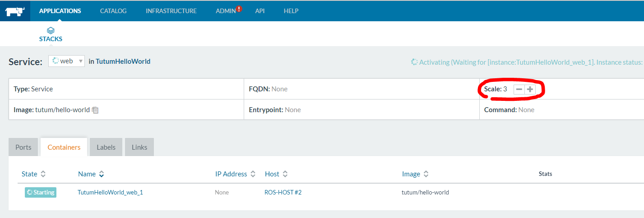The height and width of the screenshot is (218, 644).
Task: Copy the tutum/hello-world image name via clipboard icon
Action: point(95,110)
